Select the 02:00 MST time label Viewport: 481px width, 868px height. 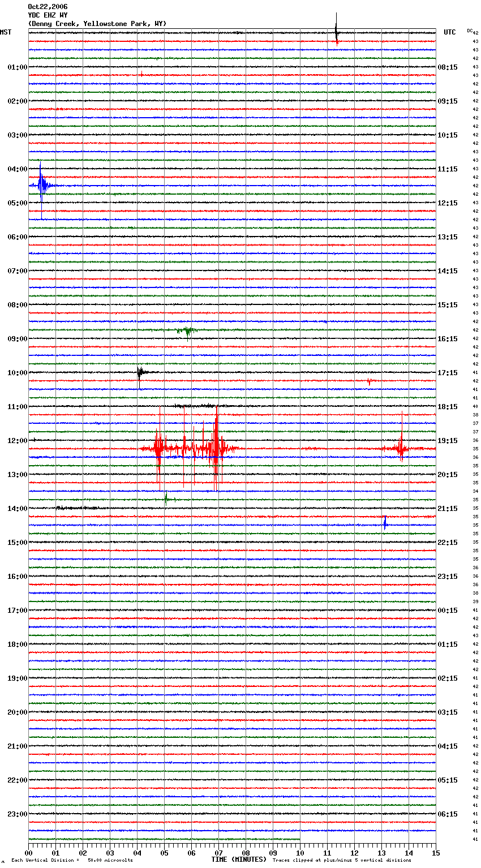(x=18, y=101)
